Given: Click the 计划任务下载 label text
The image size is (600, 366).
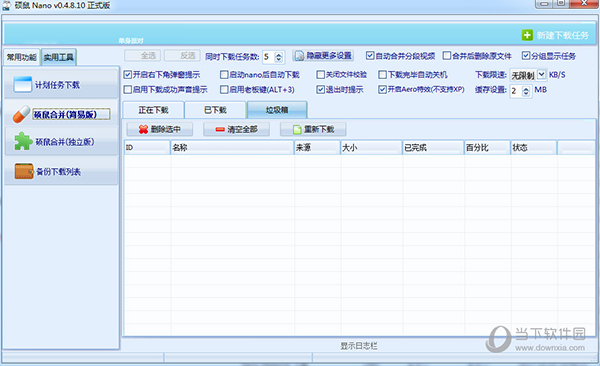Looking at the screenshot, I should click(57, 85).
